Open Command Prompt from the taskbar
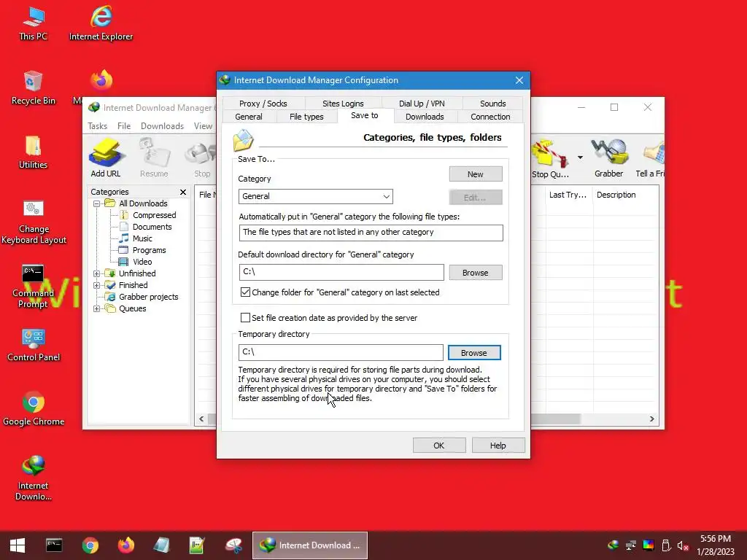The image size is (747, 560). [54, 545]
